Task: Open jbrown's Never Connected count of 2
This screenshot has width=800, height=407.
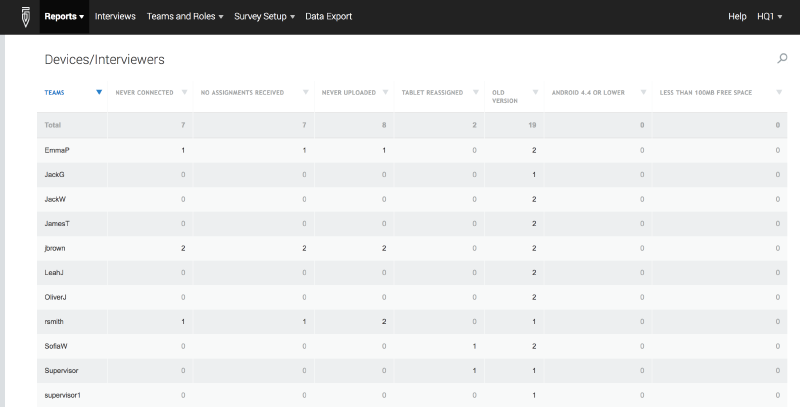Action: tap(183, 247)
